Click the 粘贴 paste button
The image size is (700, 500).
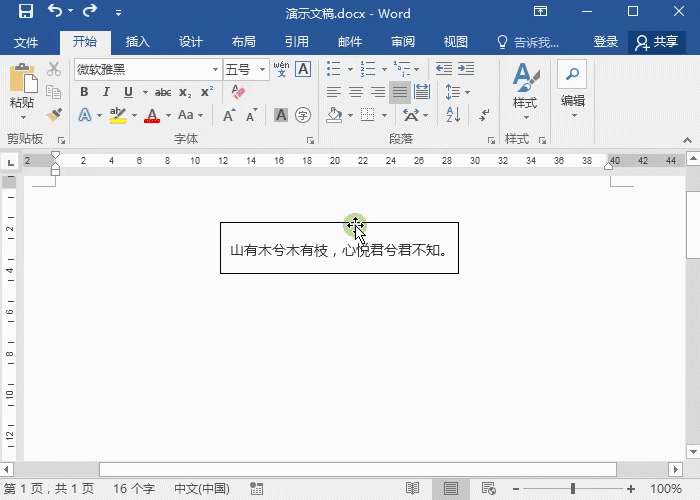point(22,92)
